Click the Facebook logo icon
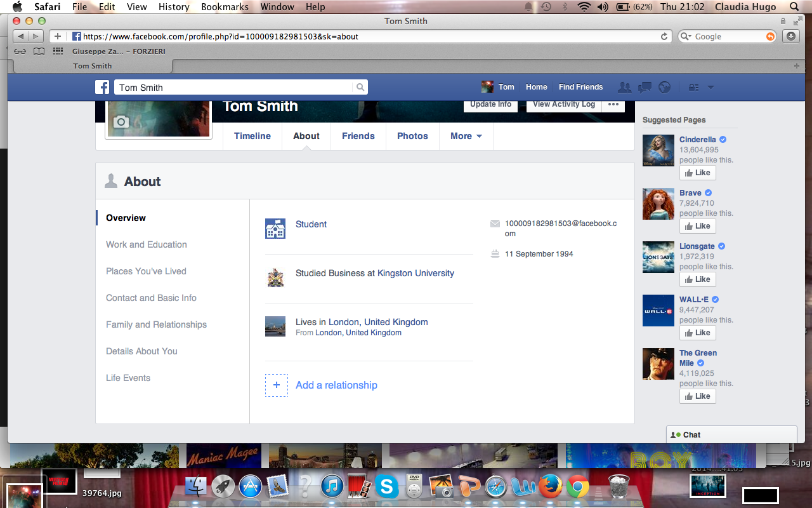The image size is (812, 508). coord(102,88)
